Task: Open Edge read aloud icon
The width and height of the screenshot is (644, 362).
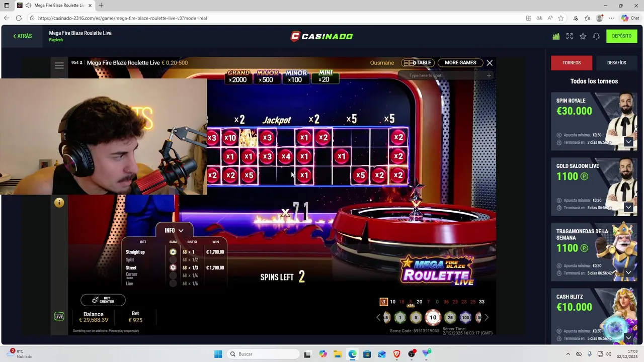Action: [550, 18]
